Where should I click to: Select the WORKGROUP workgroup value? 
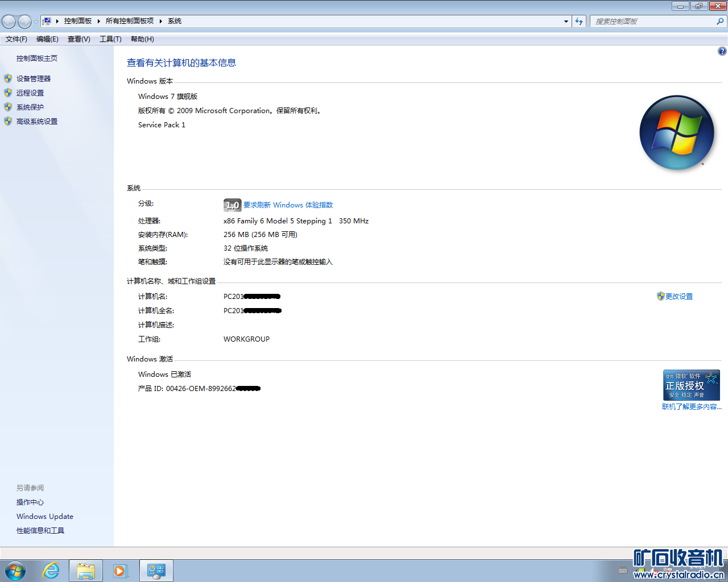tap(247, 339)
